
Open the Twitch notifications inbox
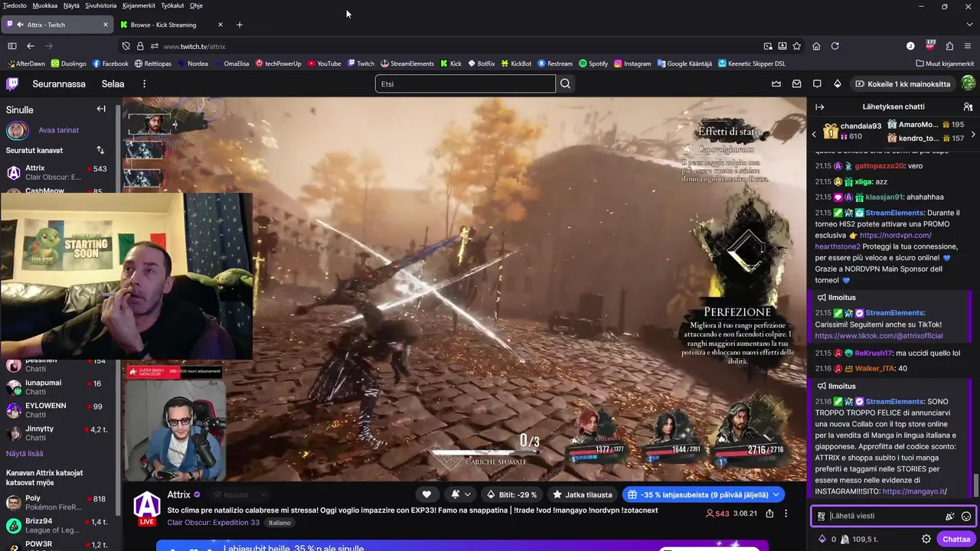click(x=797, y=83)
